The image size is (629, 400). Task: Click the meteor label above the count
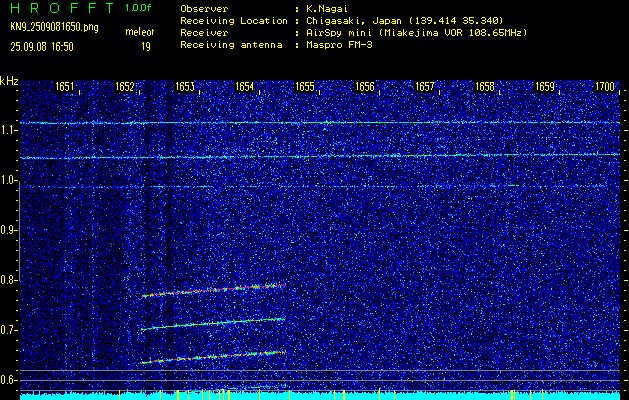[140, 32]
